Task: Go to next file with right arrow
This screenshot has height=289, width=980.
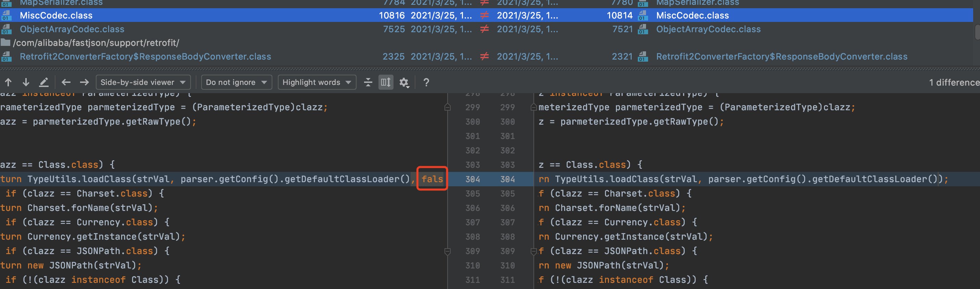Action: (84, 82)
